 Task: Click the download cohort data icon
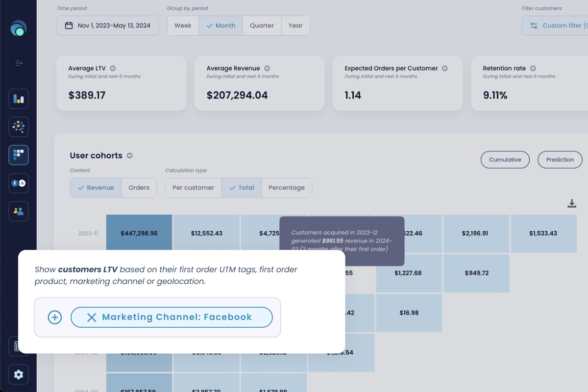(571, 203)
